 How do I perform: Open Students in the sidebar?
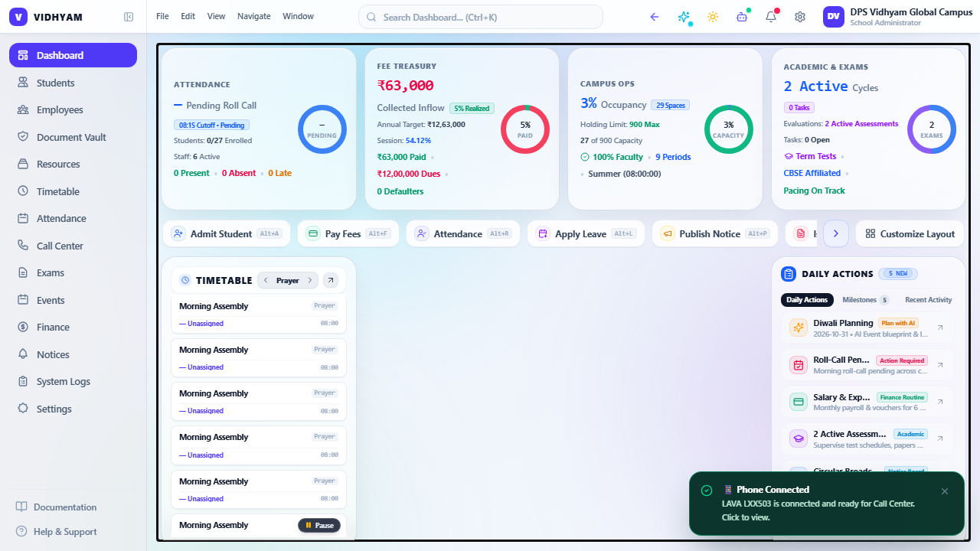pyautogui.click(x=73, y=83)
